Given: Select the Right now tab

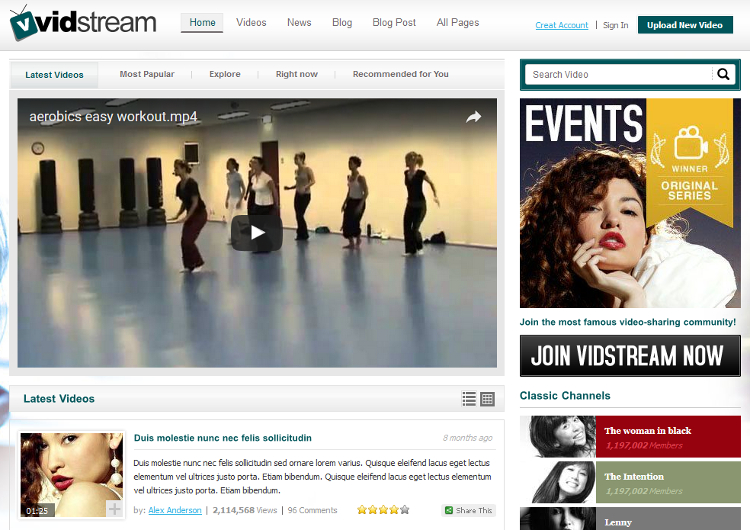Looking at the screenshot, I should coord(297,74).
